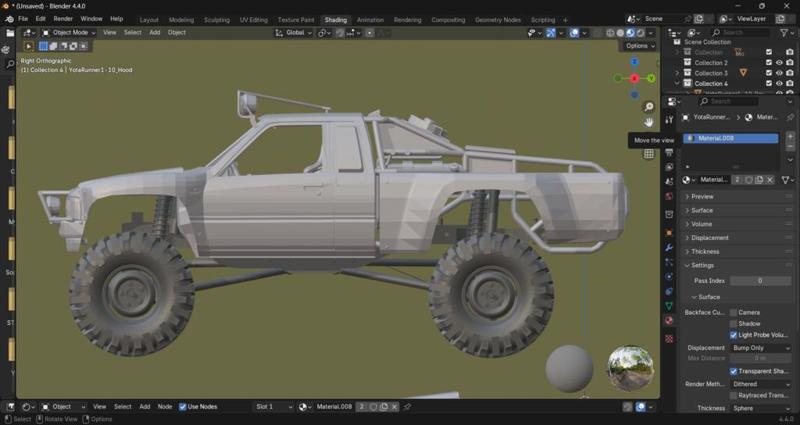Screen dimensions: 800x425
Task: Expand the Volume panel
Action: click(x=738, y=224)
